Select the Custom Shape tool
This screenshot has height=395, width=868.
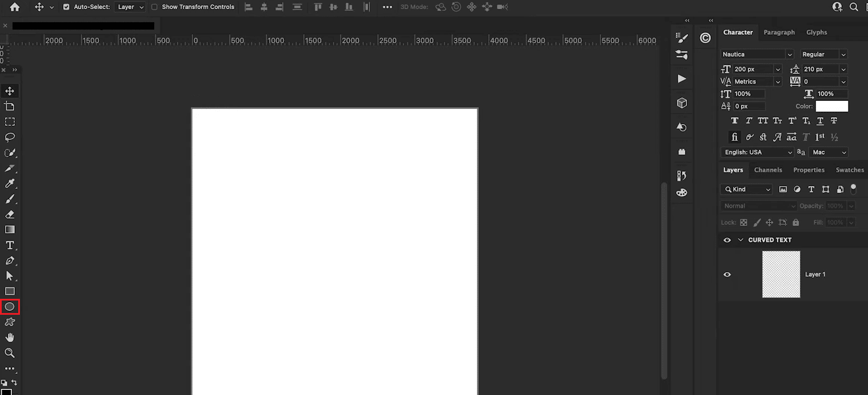point(10,322)
